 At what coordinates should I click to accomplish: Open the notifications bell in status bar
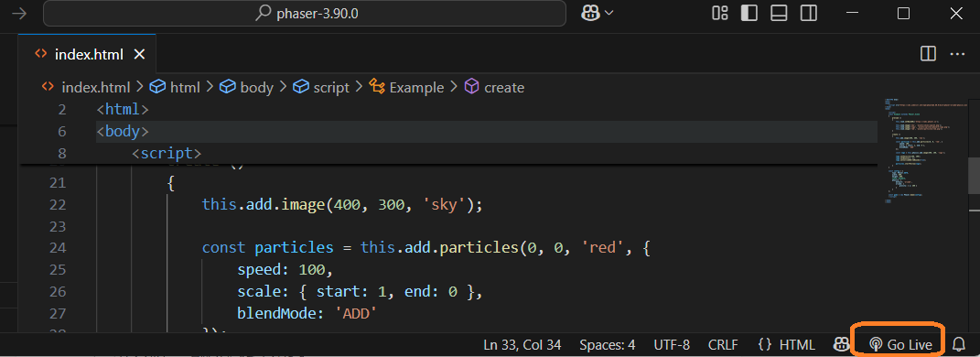[958, 344]
